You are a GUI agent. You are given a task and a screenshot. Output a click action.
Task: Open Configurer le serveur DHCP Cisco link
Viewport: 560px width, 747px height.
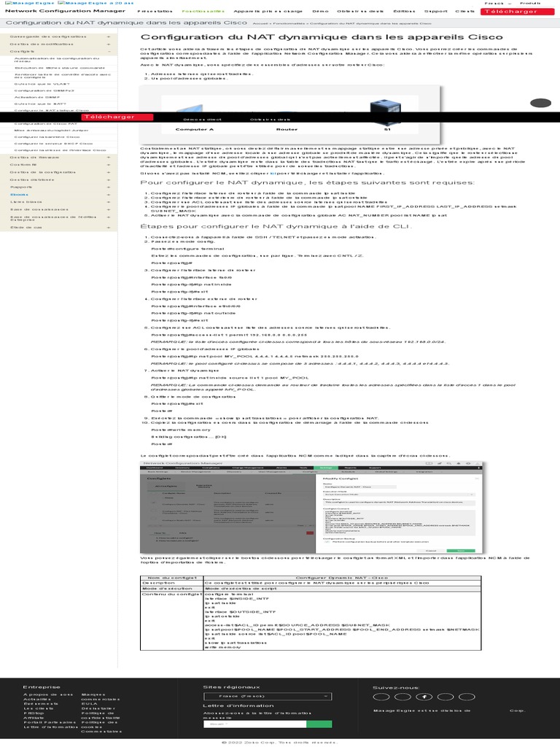click(x=53, y=144)
